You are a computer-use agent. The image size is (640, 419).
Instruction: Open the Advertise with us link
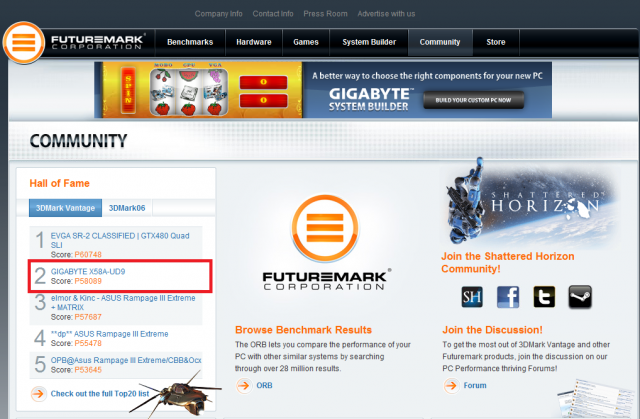point(386,14)
